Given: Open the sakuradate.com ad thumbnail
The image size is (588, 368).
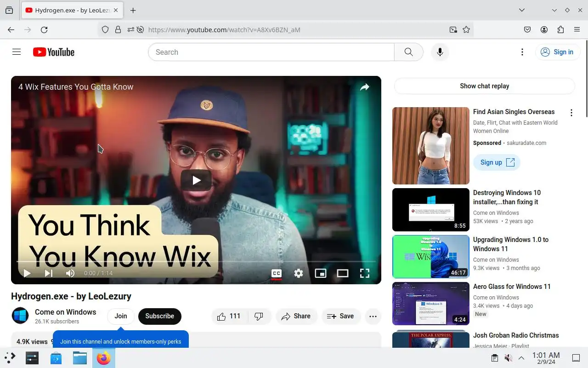Looking at the screenshot, I should [431, 146].
